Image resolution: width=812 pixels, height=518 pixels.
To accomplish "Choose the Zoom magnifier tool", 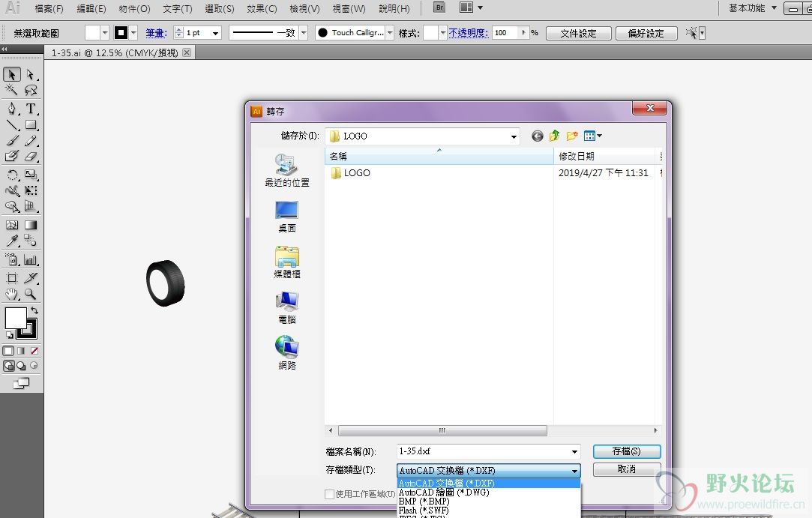I will tap(31, 294).
